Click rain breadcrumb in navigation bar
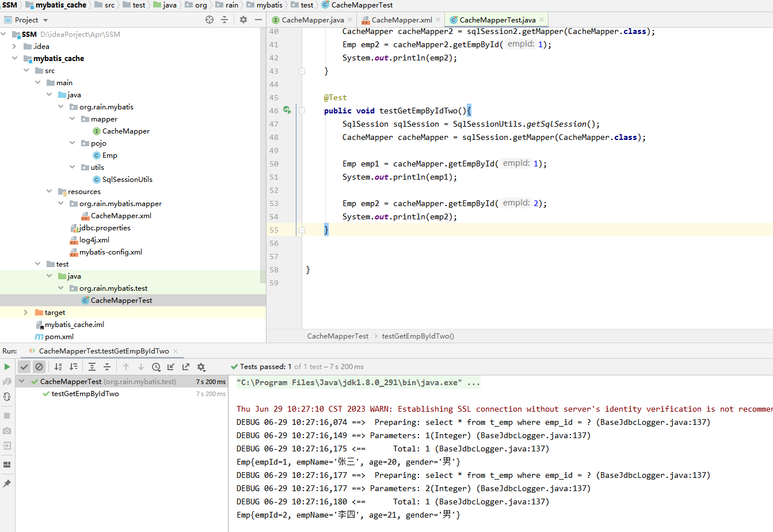 [232, 5]
